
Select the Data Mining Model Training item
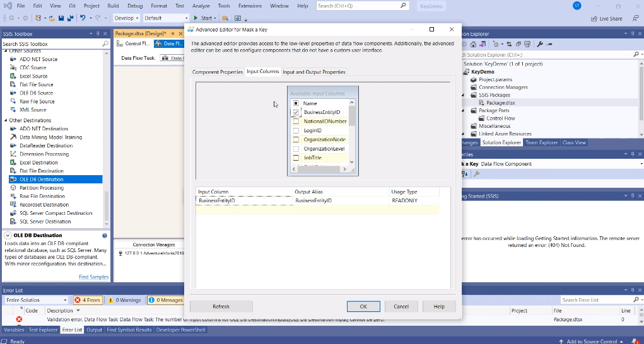tap(51, 137)
